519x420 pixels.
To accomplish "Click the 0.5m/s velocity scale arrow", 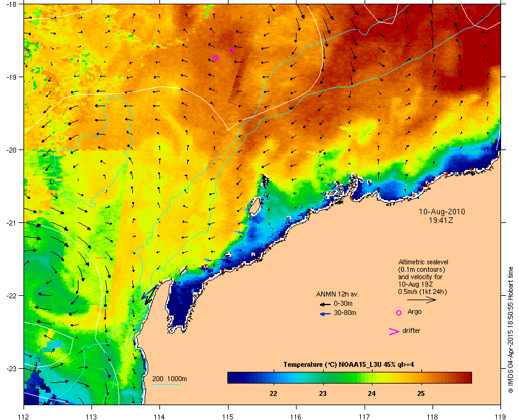I will [421, 300].
